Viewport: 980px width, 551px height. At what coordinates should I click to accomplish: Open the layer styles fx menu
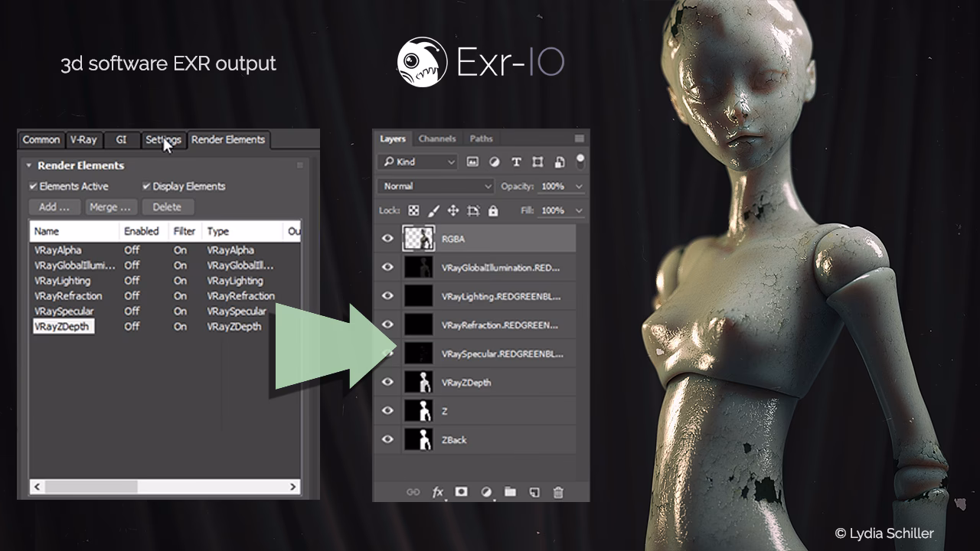[438, 492]
